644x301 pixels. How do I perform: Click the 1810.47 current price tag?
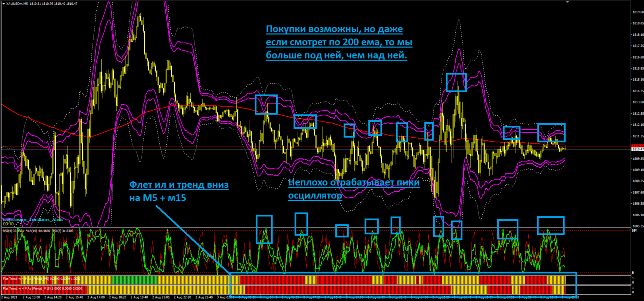click(638, 149)
